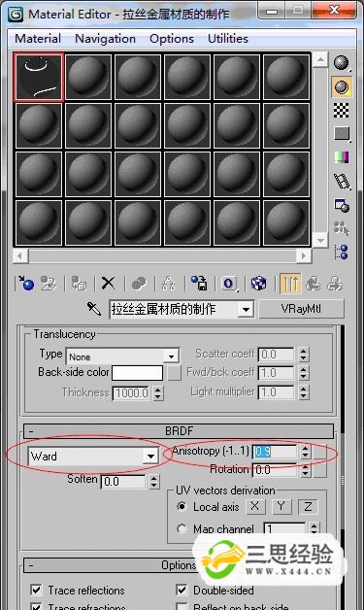
Task: Click the Z axis button
Action: (308, 506)
